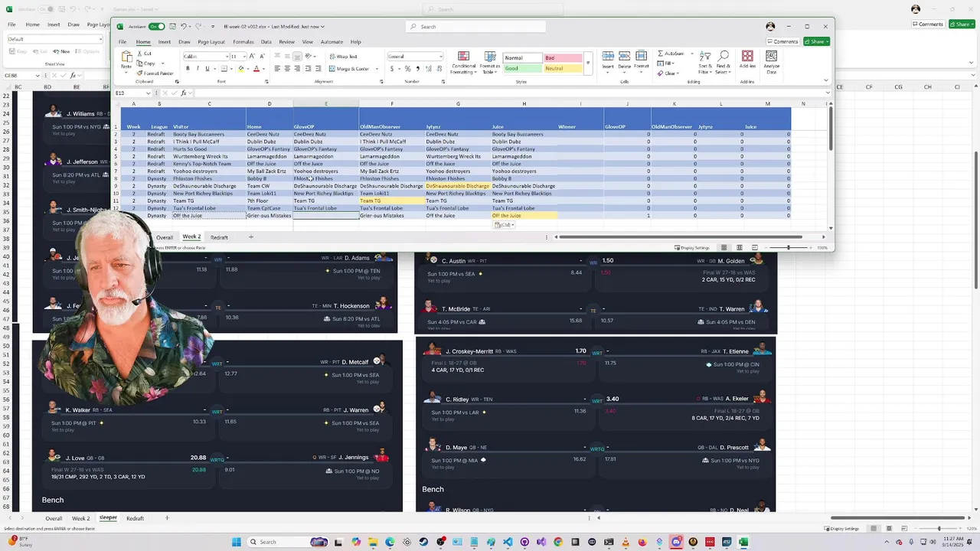Open Analyze Data
The image size is (980, 551).
(x=772, y=61)
